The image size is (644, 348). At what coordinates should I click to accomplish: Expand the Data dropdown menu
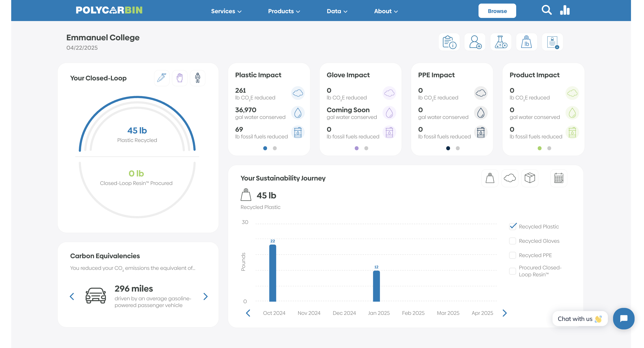coord(337,11)
